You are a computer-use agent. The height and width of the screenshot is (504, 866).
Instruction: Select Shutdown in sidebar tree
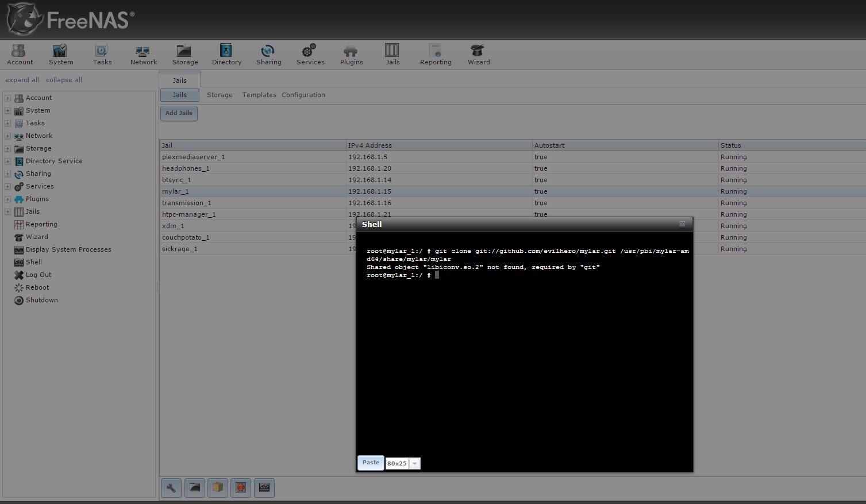[41, 300]
